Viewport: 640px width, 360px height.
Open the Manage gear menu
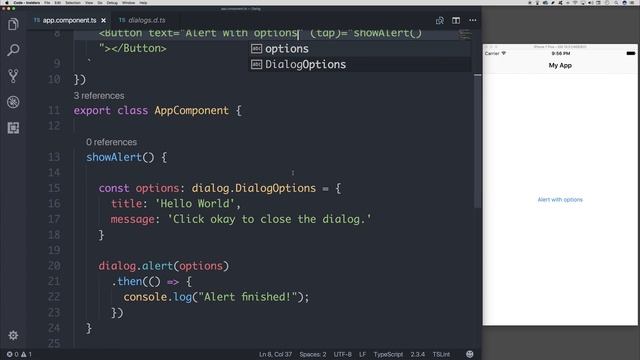click(x=13, y=335)
